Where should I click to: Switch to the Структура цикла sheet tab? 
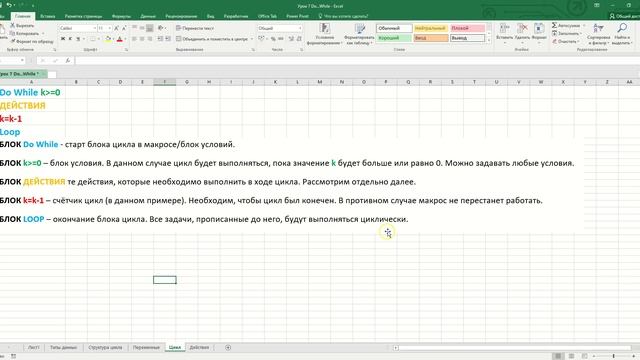105,347
